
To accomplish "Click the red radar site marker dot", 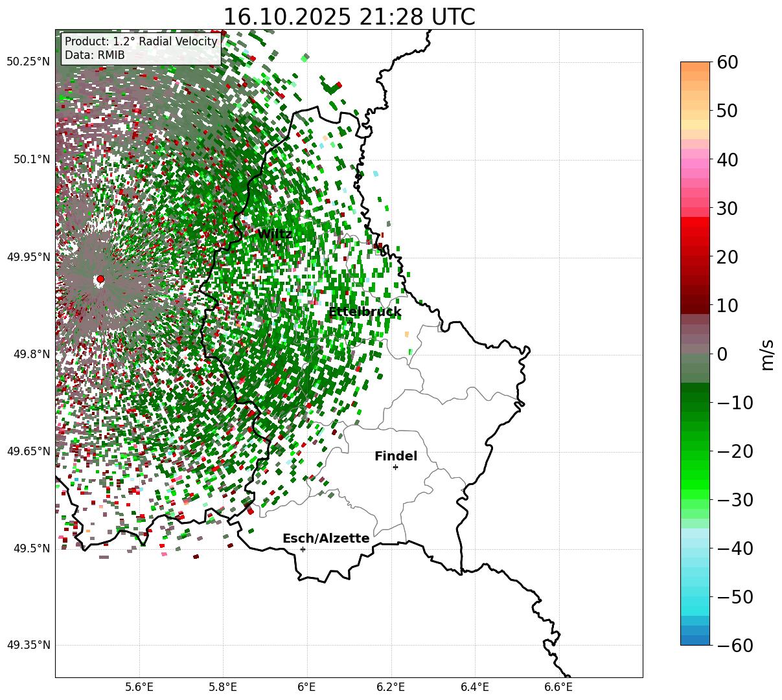I will pyautogui.click(x=100, y=279).
